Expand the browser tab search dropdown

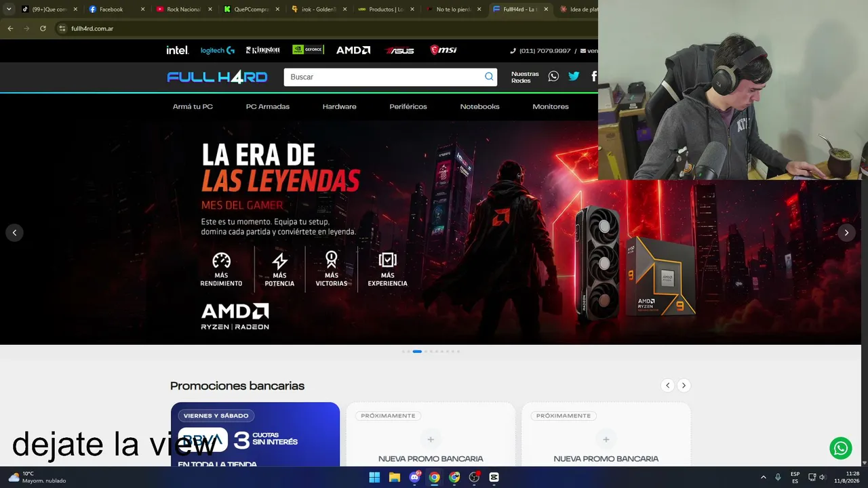click(x=9, y=9)
